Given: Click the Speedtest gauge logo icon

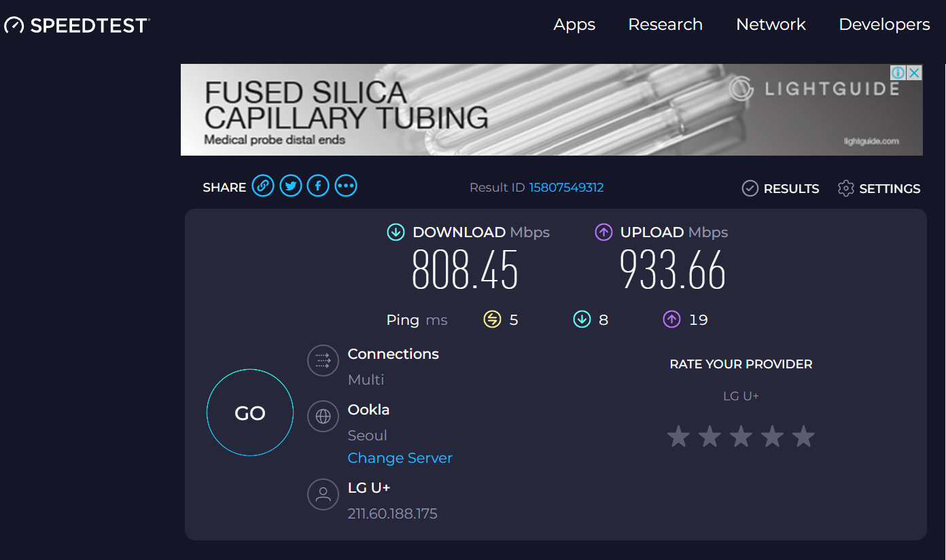Looking at the screenshot, I should [14, 26].
